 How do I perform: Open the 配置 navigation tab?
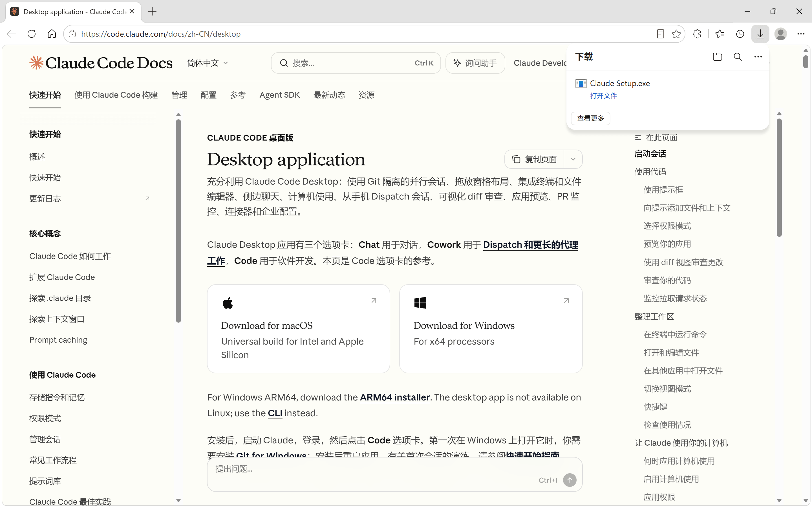208,95
